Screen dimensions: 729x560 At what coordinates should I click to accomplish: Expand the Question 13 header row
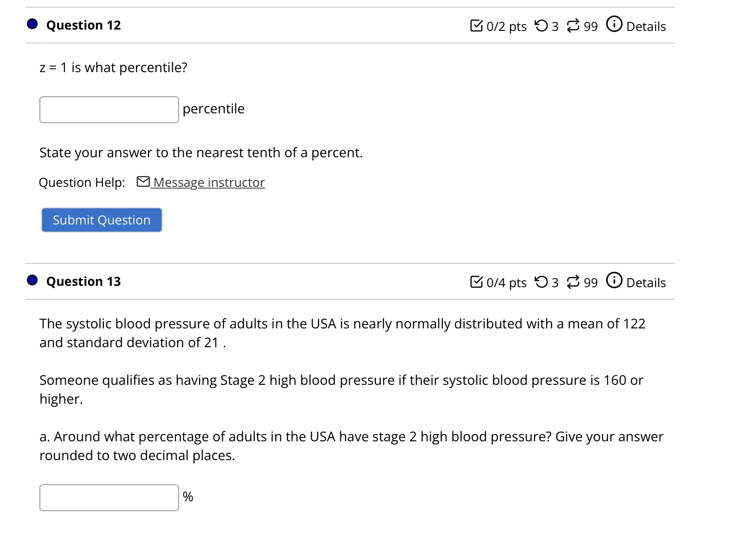(83, 281)
